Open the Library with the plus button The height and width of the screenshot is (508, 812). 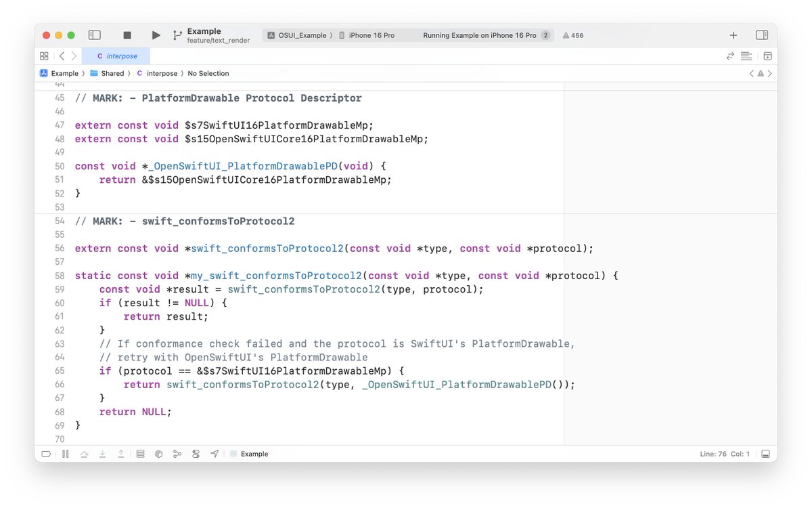tap(734, 35)
